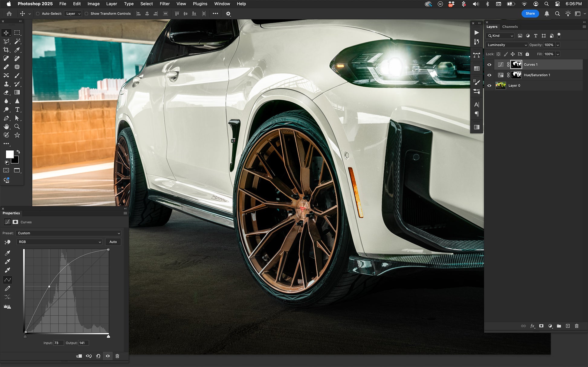Click the white point slider under curve
Screen dimensions: 588x367
click(x=108, y=336)
